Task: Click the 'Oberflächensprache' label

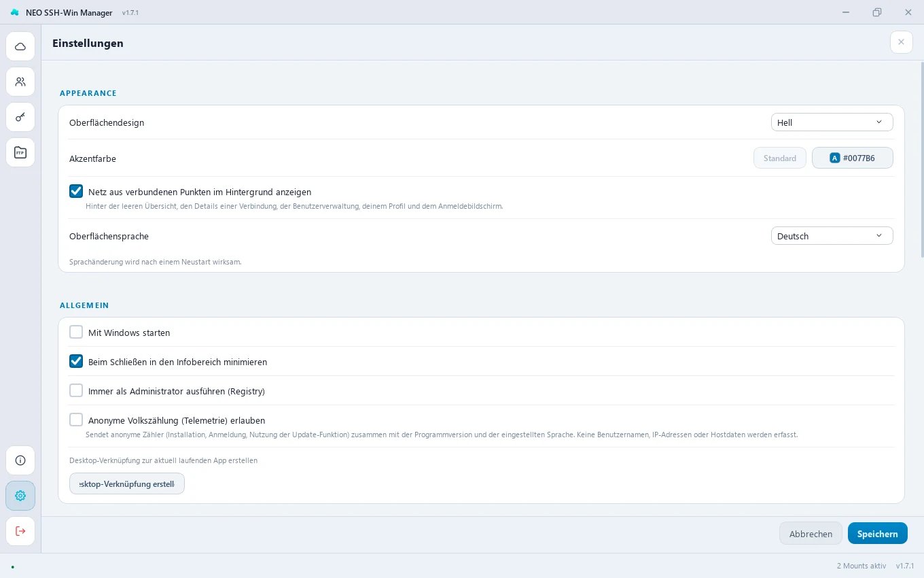Action: pyautogui.click(x=109, y=237)
